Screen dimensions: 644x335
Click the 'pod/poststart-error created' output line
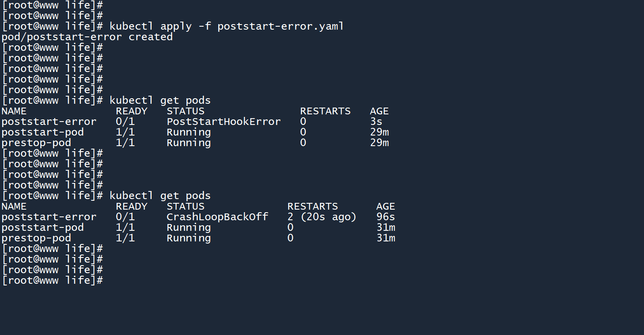pyautogui.click(x=87, y=37)
